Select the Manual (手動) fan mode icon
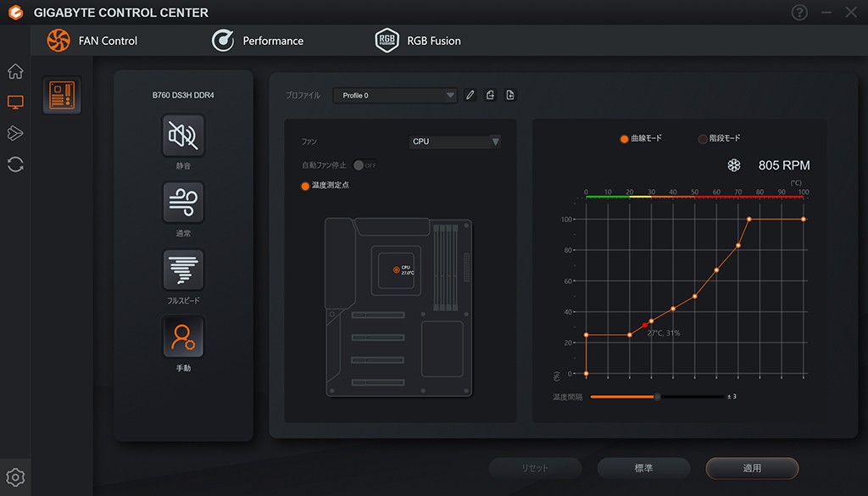The height and width of the screenshot is (496, 868). [183, 337]
